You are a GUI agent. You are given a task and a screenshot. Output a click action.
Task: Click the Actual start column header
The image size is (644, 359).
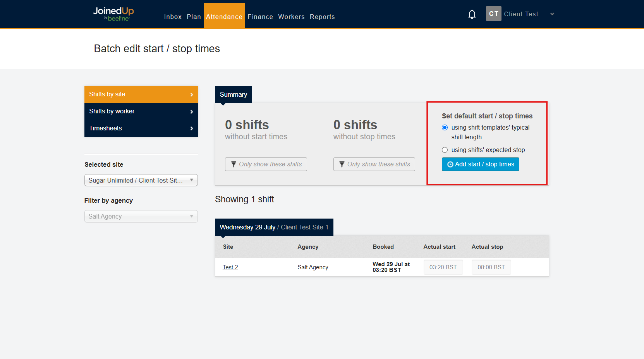pos(440,247)
